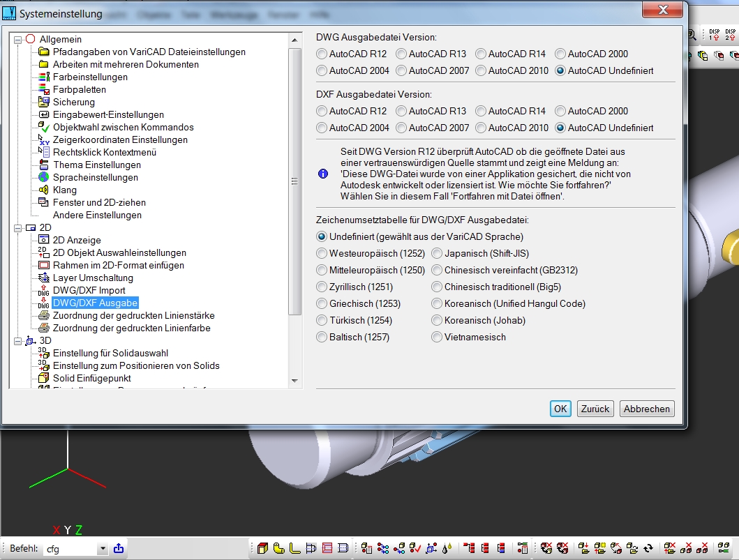Viewport: 739px width, 560px height.
Task: Confirm the dialog with OK
Action: point(560,409)
